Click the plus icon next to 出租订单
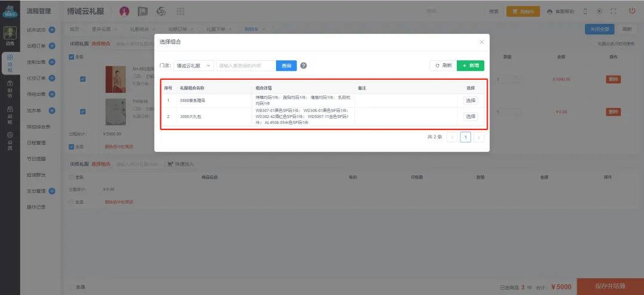The image size is (644, 295). [x=52, y=46]
